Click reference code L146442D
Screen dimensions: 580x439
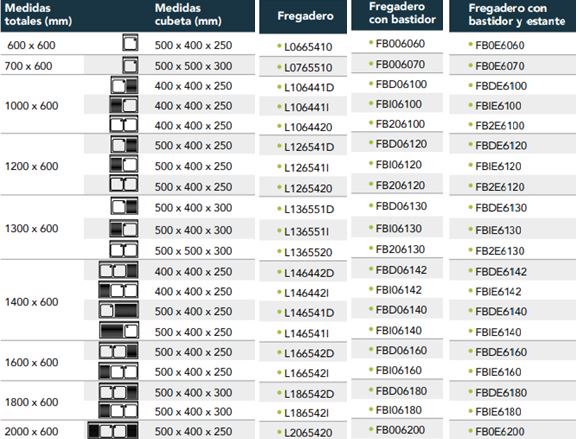309,273
